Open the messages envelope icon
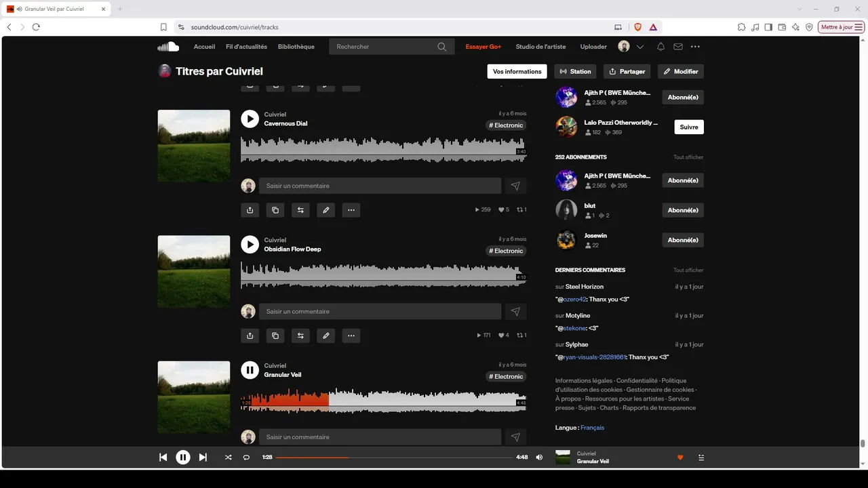The height and width of the screenshot is (488, 868). coord(678,47)
